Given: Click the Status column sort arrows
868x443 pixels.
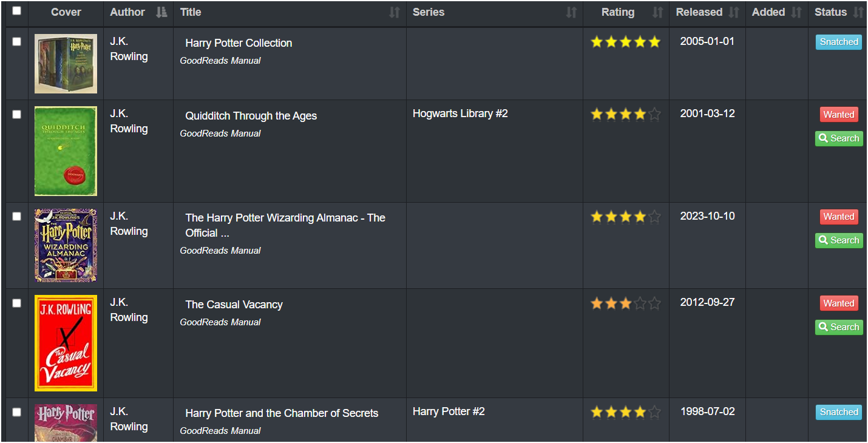Looking at the screenshot, I should pos(858,12).
